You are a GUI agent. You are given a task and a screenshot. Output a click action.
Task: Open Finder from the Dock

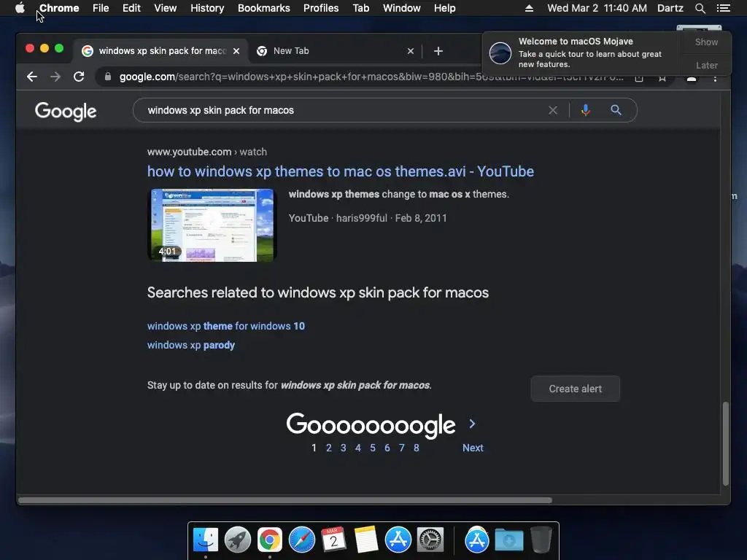[x=206, y=540]
